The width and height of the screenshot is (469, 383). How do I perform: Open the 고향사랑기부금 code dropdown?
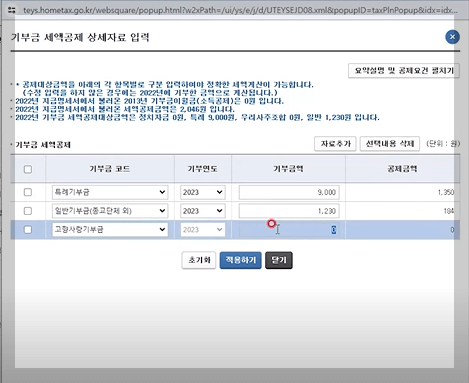coord(110,229)
